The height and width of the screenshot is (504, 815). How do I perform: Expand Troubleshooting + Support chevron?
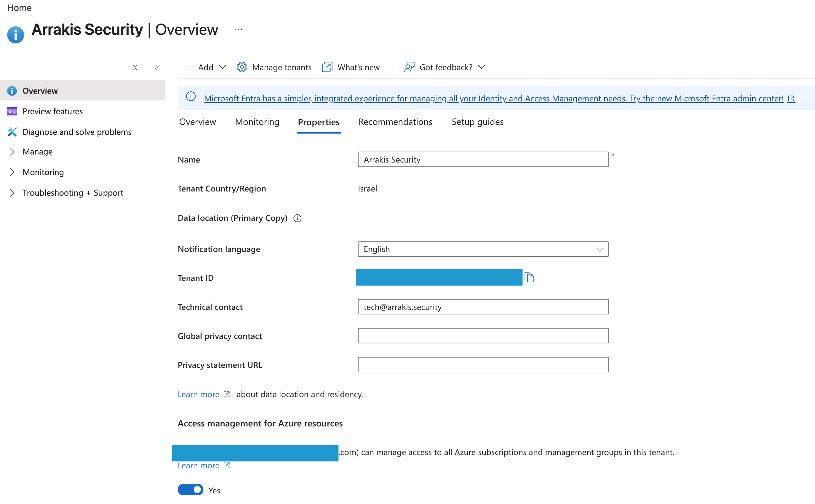12,193
